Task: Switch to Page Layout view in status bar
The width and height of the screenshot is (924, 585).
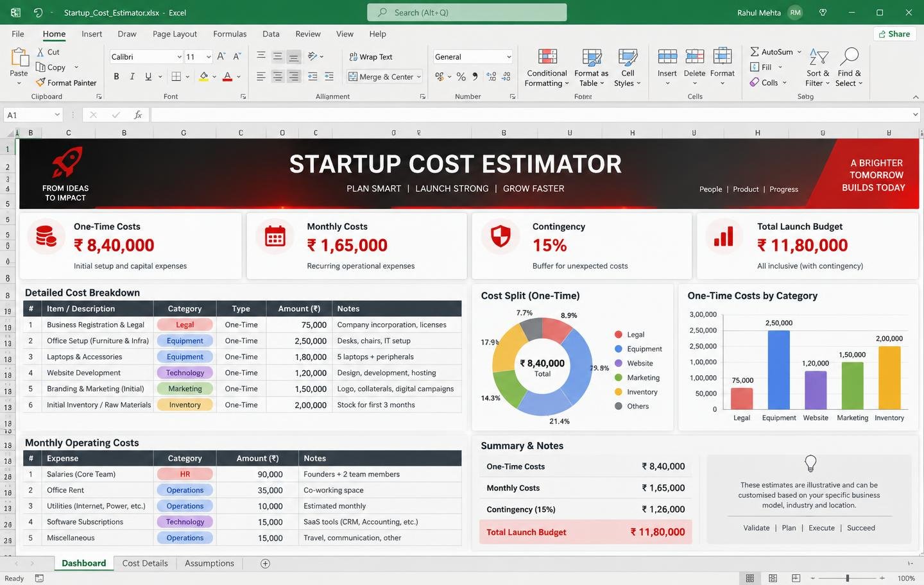Action: pos(773,578)
